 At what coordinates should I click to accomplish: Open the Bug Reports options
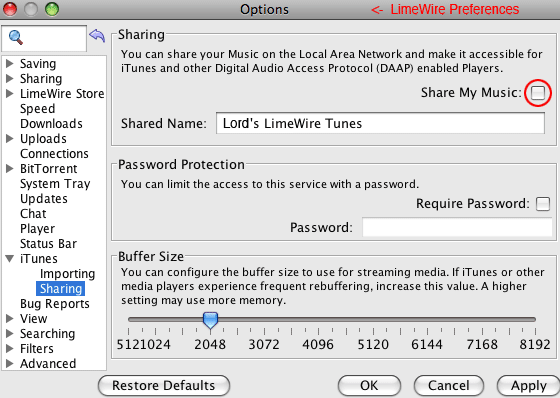(x=55, y=304)
